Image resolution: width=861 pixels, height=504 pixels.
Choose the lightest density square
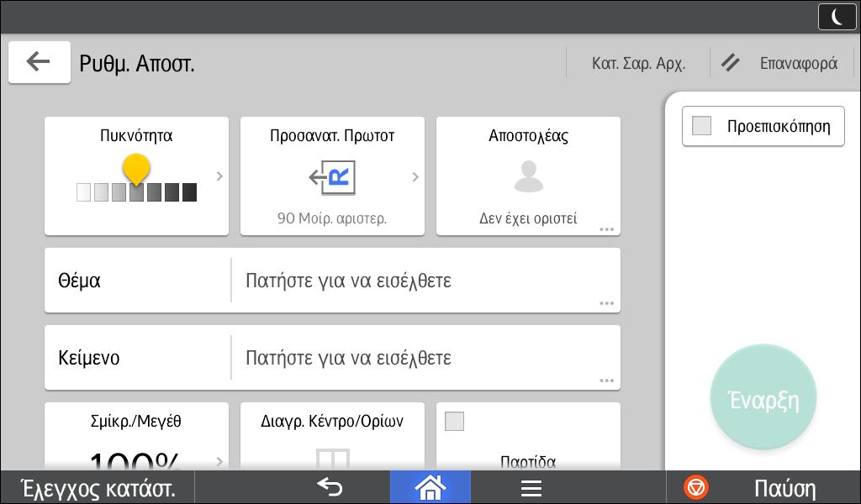click(x=83, y=192)
